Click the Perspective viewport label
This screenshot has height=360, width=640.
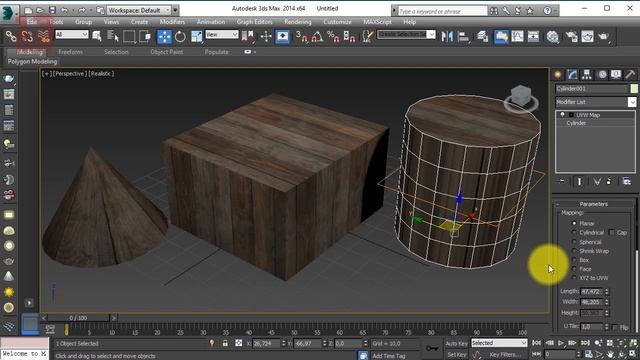click(x=70, y=73)
